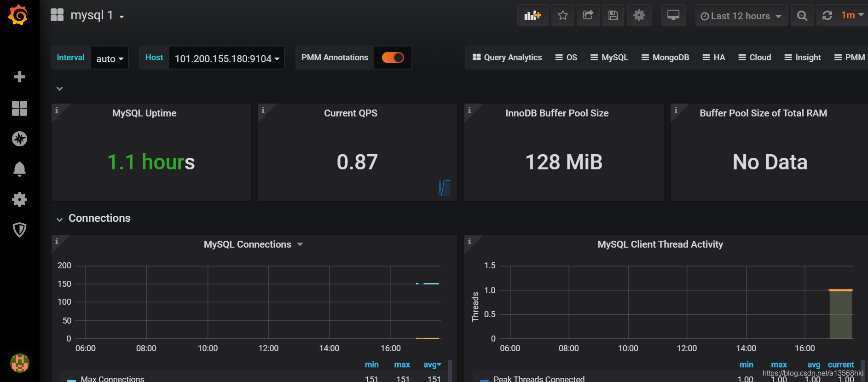Image resolution: width=868 pixels, height=382 pixels.
Task: Open the Grafana home logo
Action: click(x=18, y=15)
